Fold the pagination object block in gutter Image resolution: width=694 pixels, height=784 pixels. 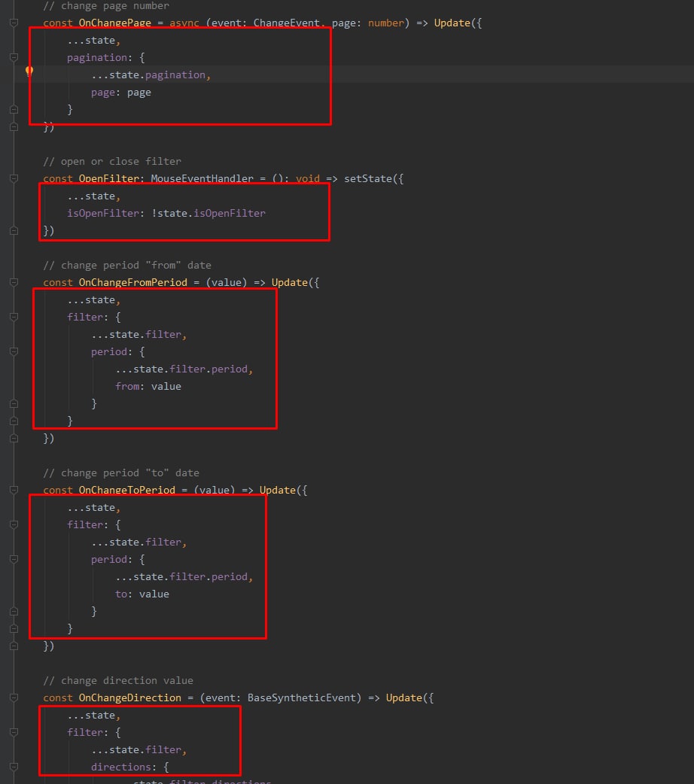(x=14, y=58)
